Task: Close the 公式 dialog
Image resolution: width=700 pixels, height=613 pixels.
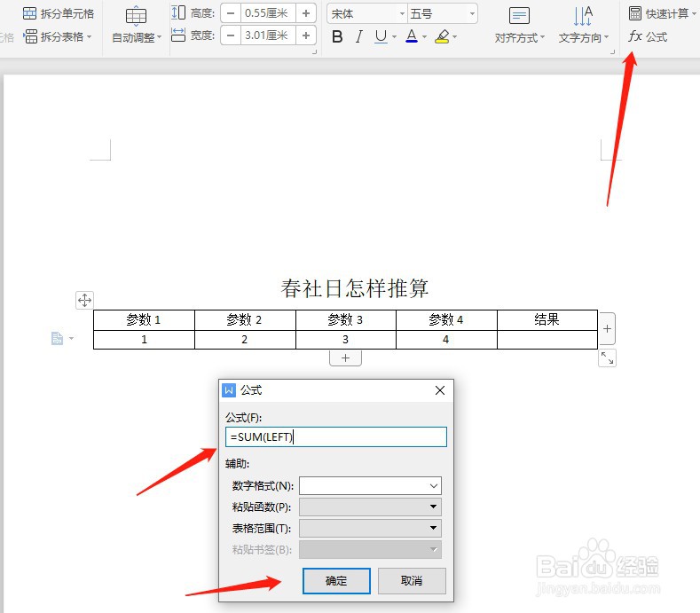Action: point(440,390)
